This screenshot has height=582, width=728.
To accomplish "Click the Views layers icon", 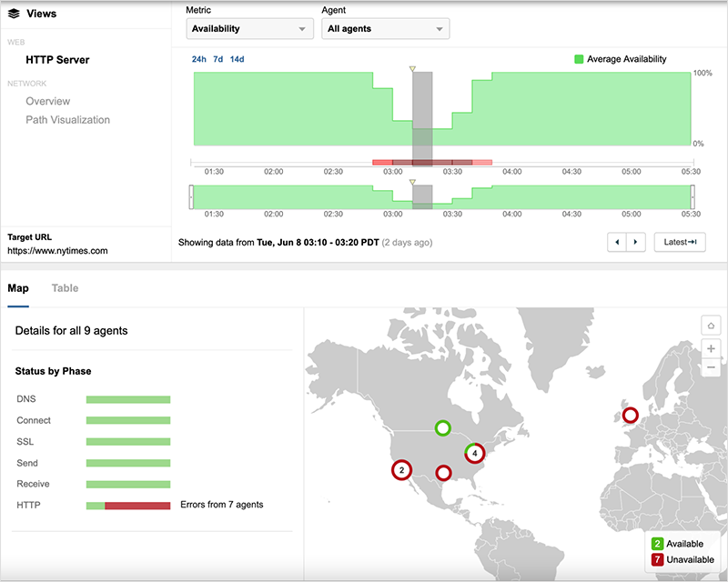I will click(x=14, y=14).
